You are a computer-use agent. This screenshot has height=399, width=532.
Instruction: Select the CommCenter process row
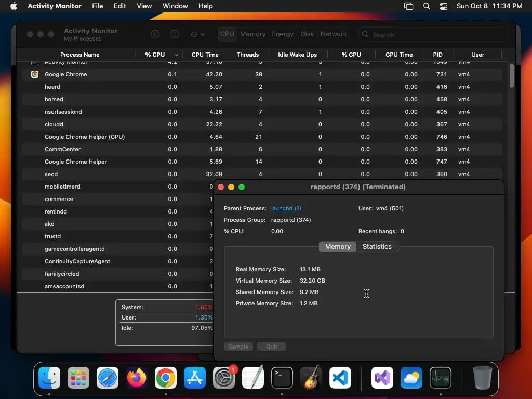coord(262,149)
